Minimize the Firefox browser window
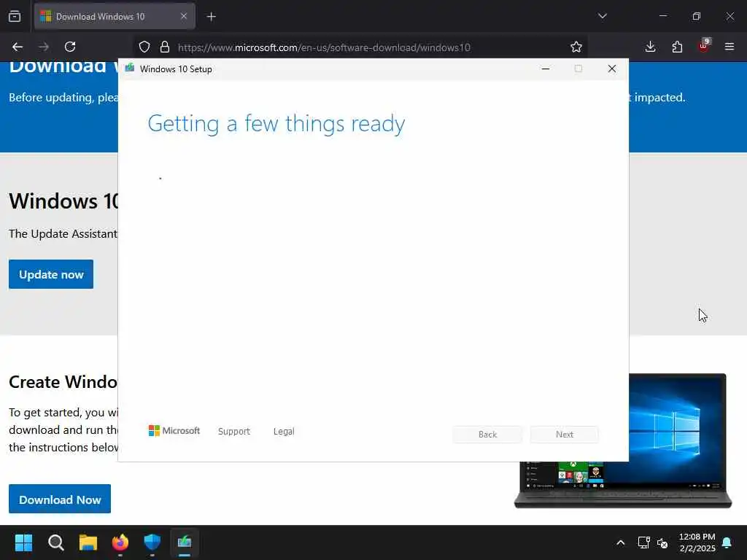 point(662,16)
